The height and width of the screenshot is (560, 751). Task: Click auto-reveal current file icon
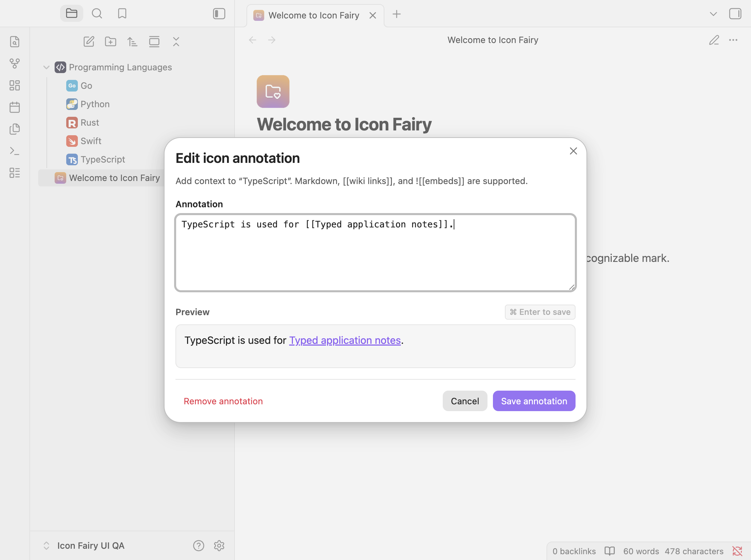154,42
